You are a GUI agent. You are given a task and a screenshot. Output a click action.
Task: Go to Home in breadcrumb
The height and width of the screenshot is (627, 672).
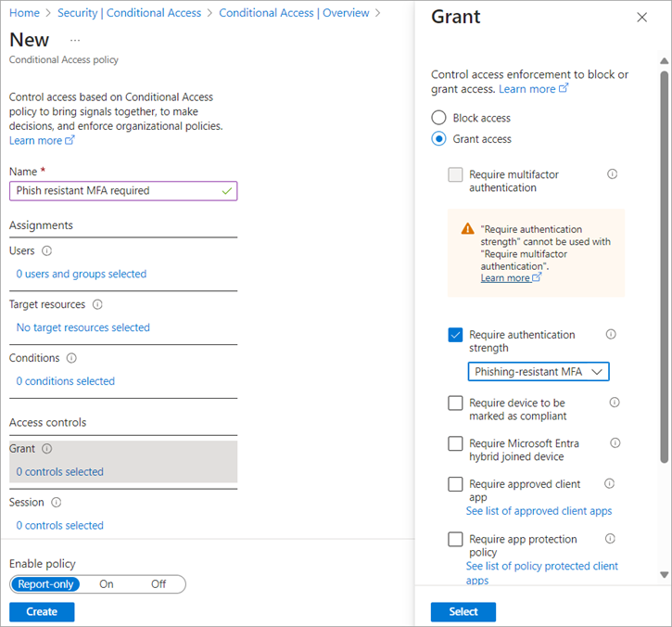pyautogui.click(x=23, y=13)
